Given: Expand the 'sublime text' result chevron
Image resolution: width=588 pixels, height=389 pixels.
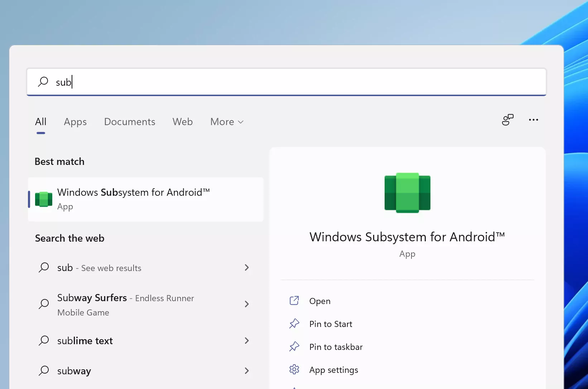Looking at the screenshot, I should tap(246, 341).
